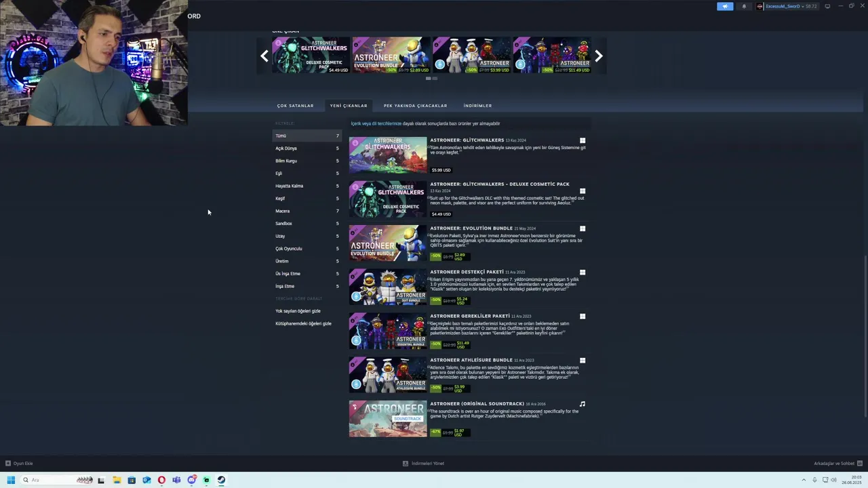Switch to Çok Satanlar tab
This screenshot has height=488, width=868.
click(x=295, y=106)
